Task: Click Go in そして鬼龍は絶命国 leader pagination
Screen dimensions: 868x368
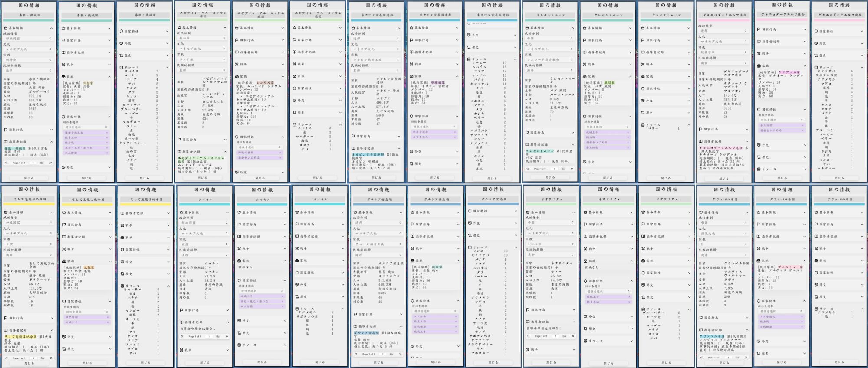Action: [x=42, y=358]
